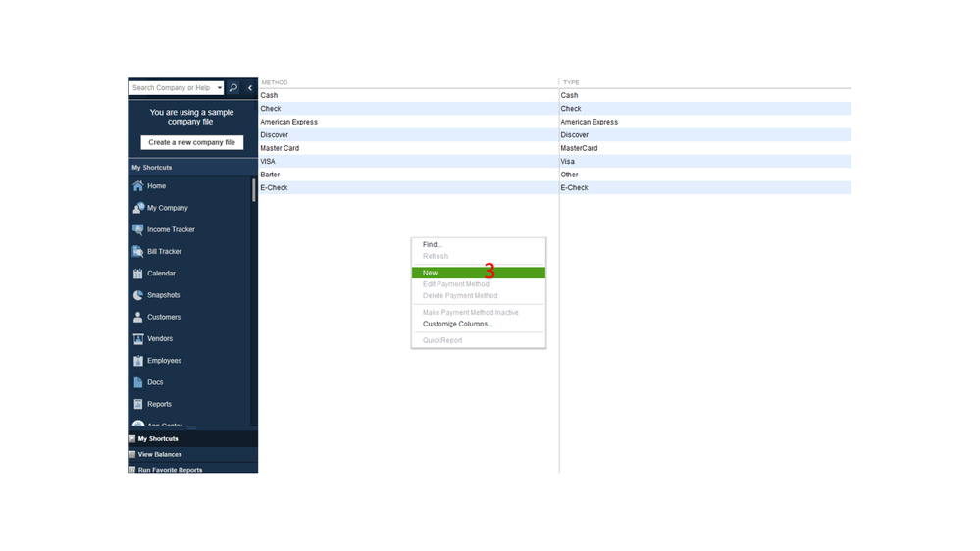
Task: Select My Shortcuts bottom tab
Action: click(192, 439)
